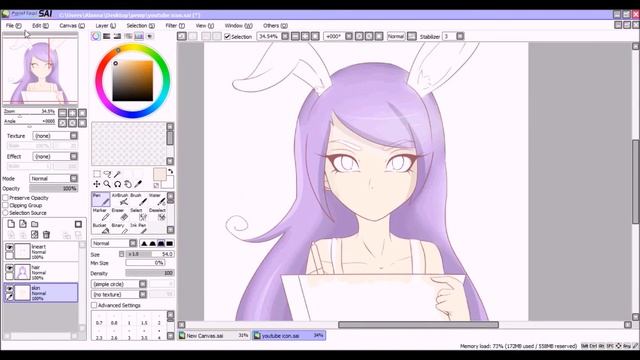Swap foreground and background colors

171,171
